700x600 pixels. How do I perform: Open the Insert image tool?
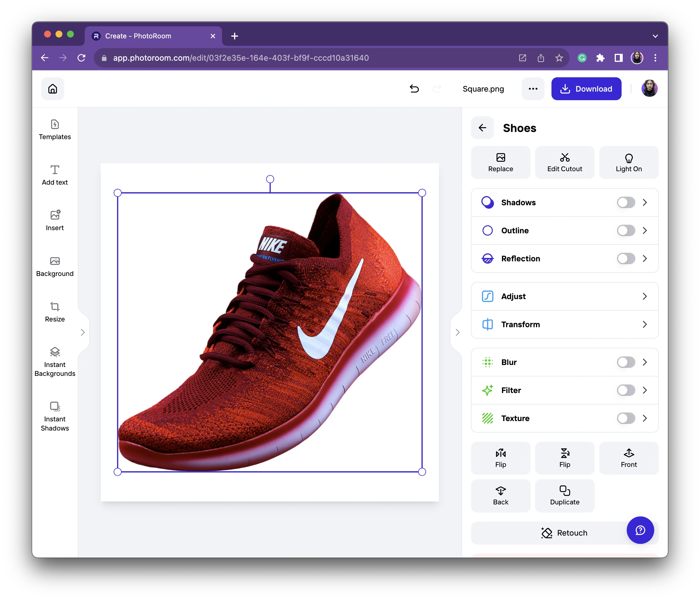point(55,221)
